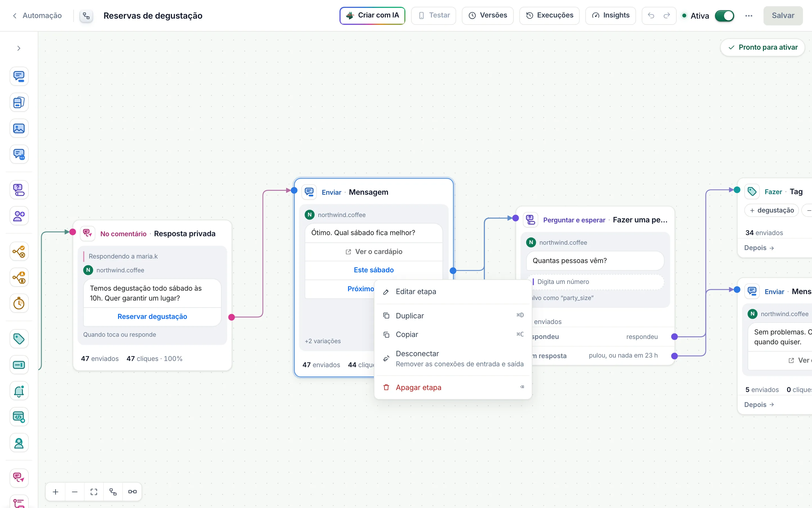812x508 pixels.
Task: Undo the last change
Action: 651,16
